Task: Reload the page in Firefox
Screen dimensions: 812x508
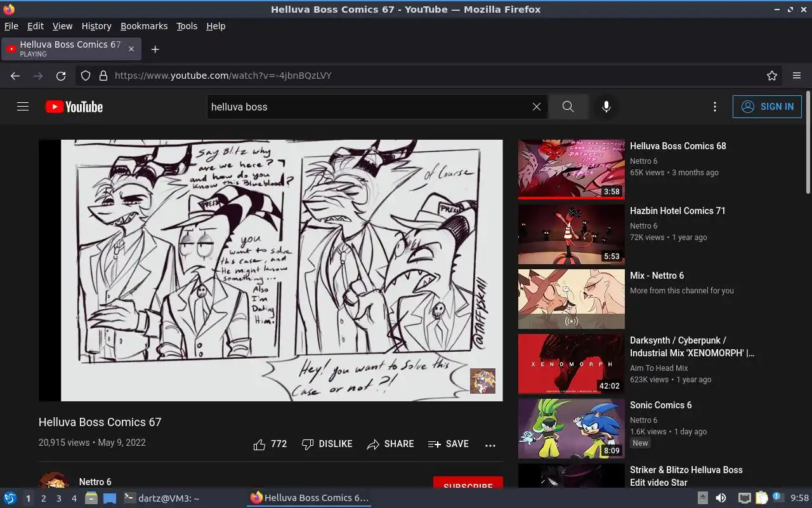Action: [x=61, y=76]
